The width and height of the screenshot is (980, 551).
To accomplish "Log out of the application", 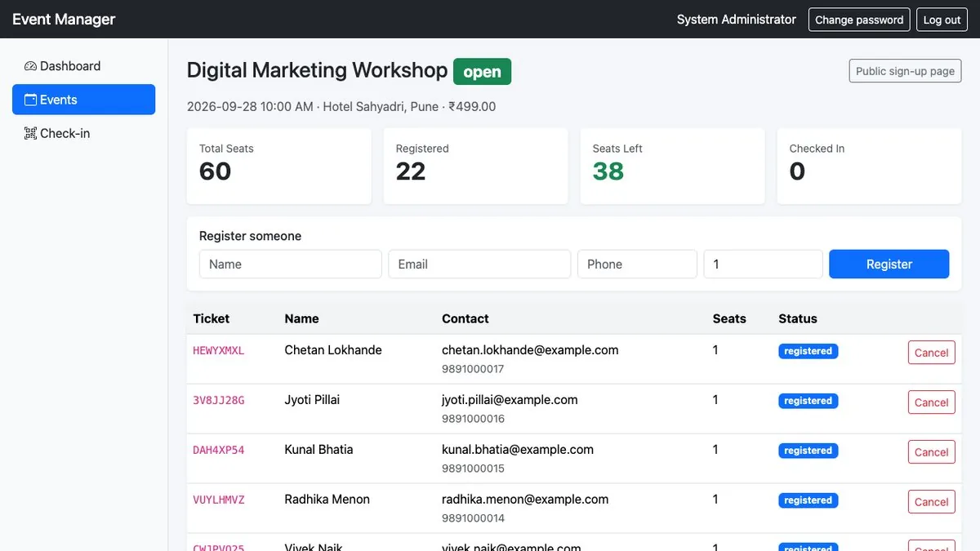I will tap(942, 20).
